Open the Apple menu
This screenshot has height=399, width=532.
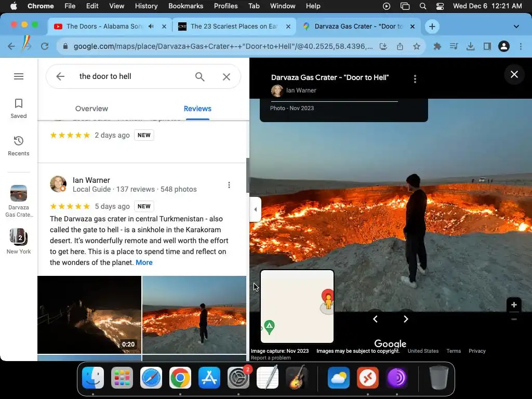(14, 6)
